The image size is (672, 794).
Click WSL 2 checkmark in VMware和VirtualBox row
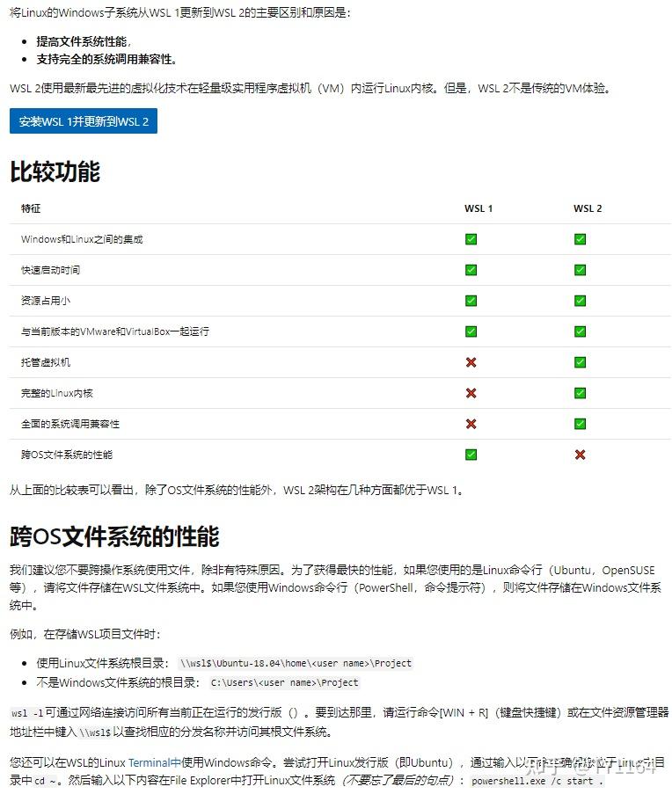click(580, 331)
